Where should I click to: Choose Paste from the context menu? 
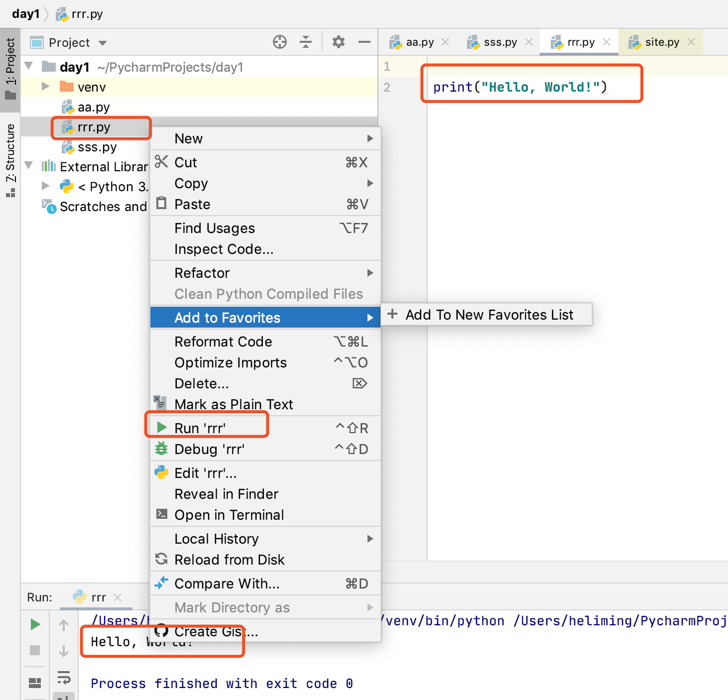265,204
